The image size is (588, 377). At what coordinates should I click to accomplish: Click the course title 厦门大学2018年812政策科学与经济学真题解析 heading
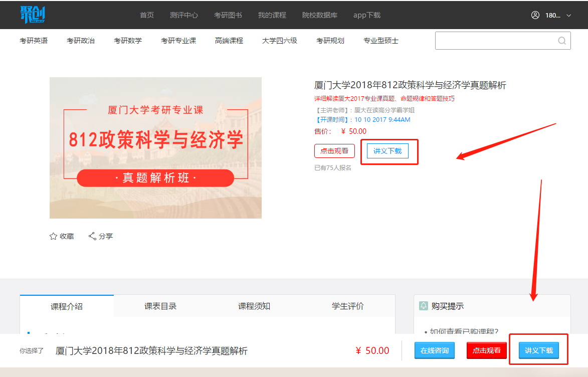coord(410,85)
